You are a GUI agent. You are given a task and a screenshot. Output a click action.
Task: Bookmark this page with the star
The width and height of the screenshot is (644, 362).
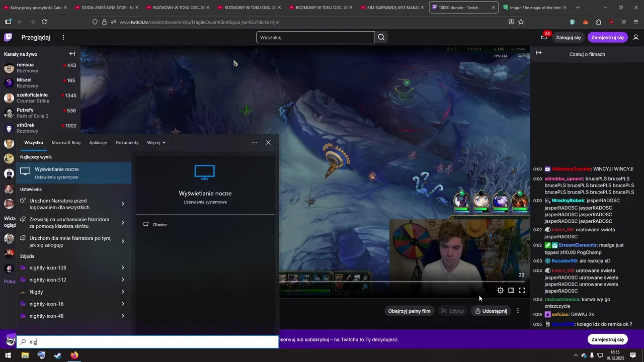(x=521, y=22)
